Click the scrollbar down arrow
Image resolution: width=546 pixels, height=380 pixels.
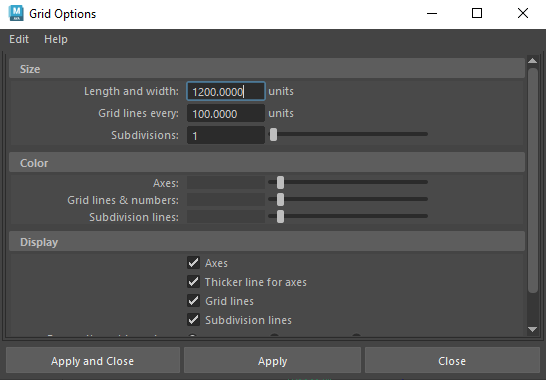tap(532, 329)
